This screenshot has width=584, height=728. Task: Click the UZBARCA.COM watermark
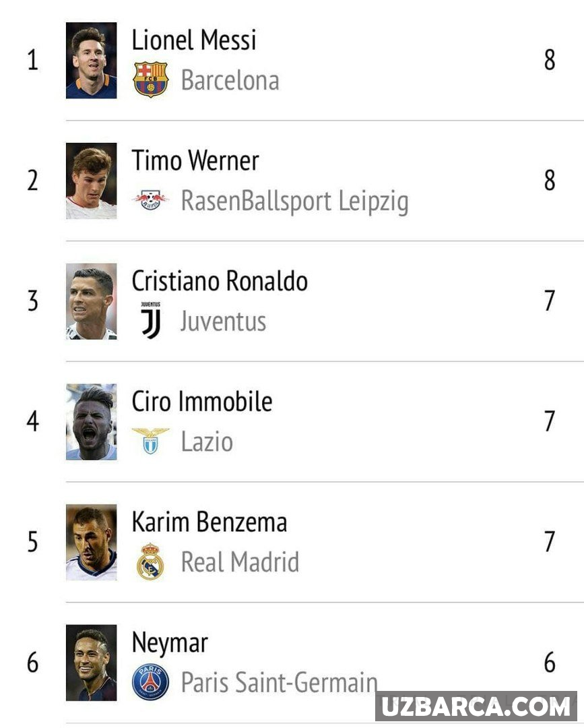click(476, 706)
